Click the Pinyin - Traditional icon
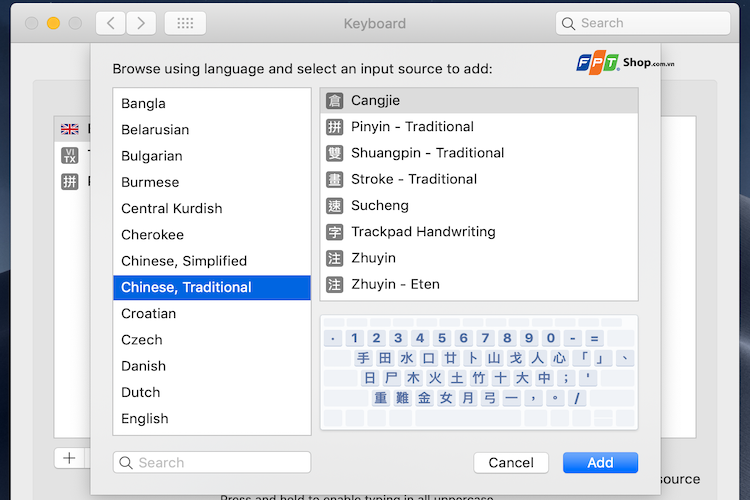 tap(334, 127)
